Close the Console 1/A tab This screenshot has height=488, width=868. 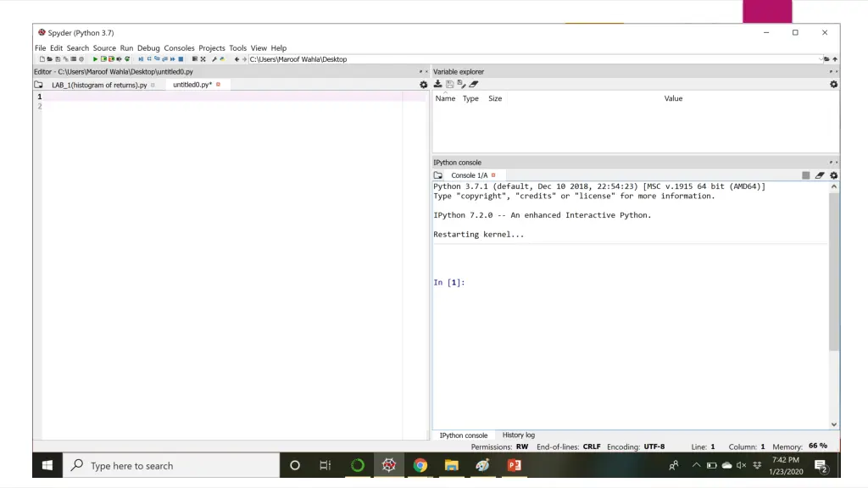pyautogui.click(x=493, y=175)
